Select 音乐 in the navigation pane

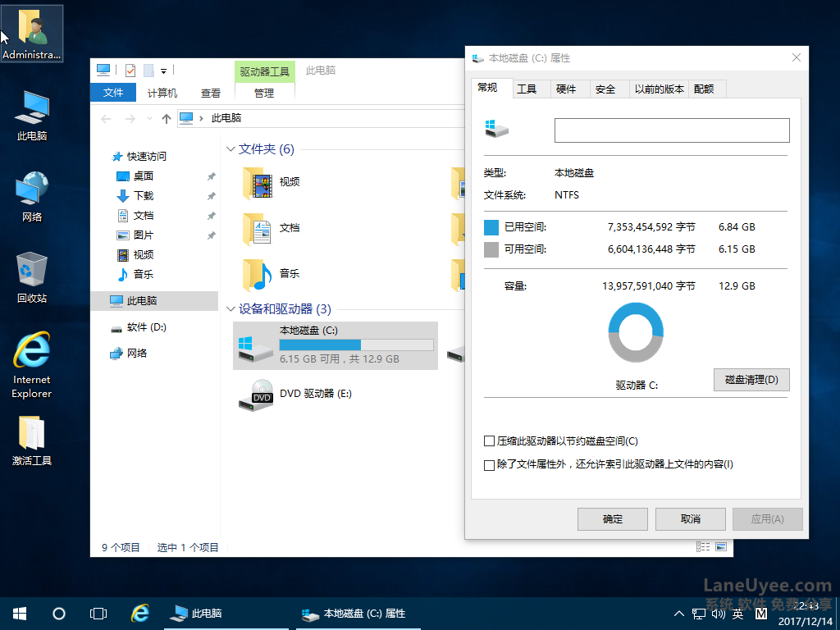coord(135,274)
